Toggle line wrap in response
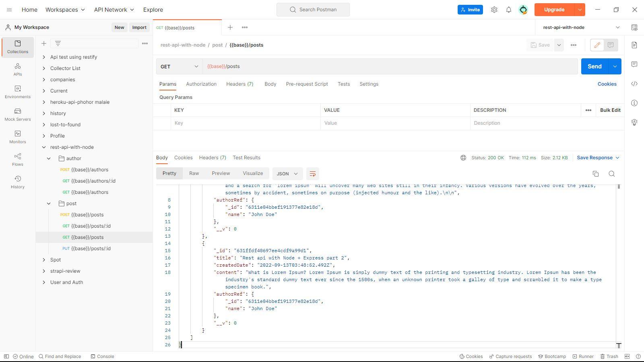The image size is (644, 362). [312, 174]
